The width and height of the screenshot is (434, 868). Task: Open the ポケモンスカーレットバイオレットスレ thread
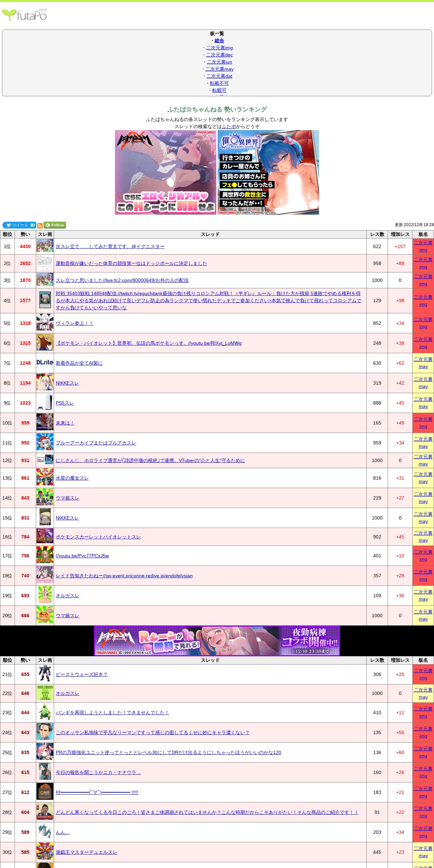[x=98, y=537]
